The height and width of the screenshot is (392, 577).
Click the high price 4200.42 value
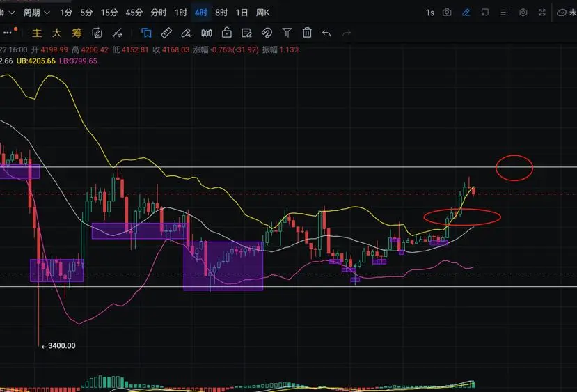95,49
